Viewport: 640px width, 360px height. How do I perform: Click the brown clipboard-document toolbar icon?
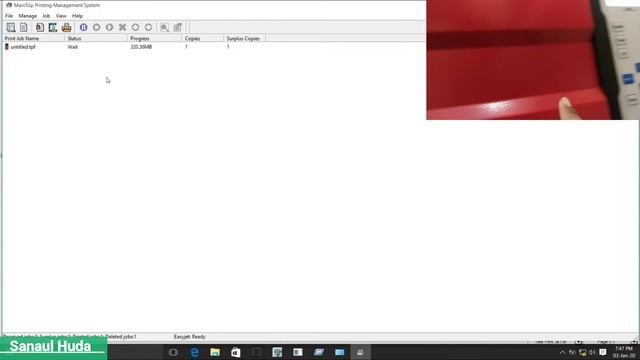click(x=40, y=27)
